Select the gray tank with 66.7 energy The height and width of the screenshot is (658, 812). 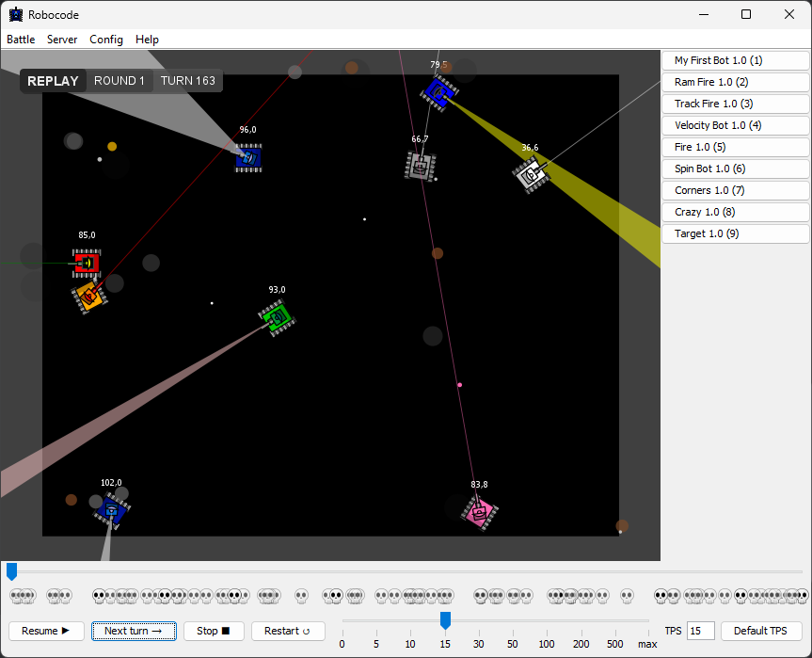pos(421,167)
